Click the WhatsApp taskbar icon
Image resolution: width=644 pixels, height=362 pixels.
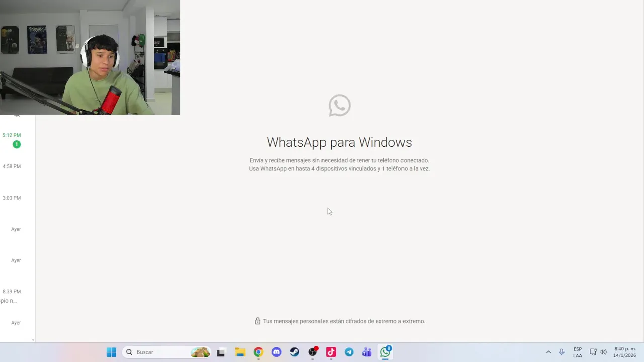(x=385, y=352)
